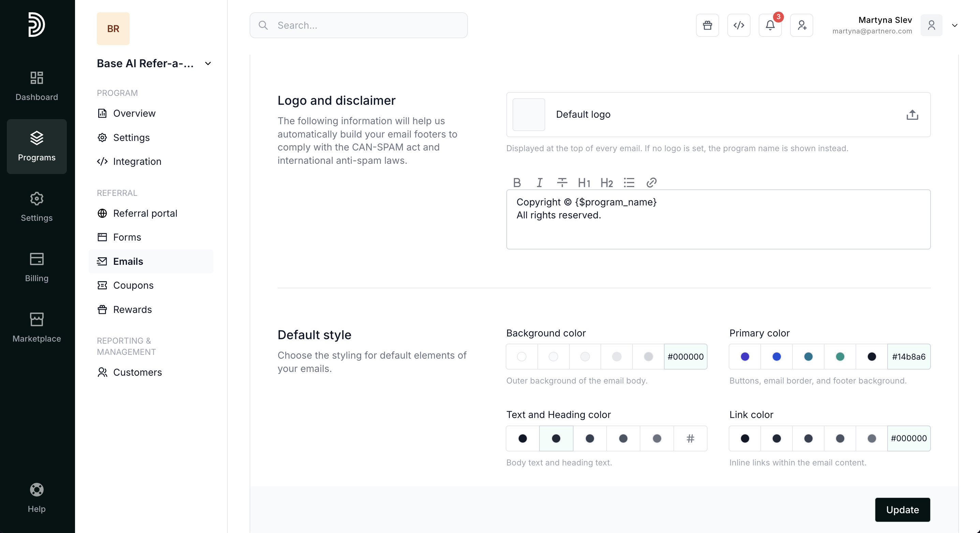This screenshot has width=980, height=533.
Task: Click the Bold formatting icon
Action: pos(517,183)
